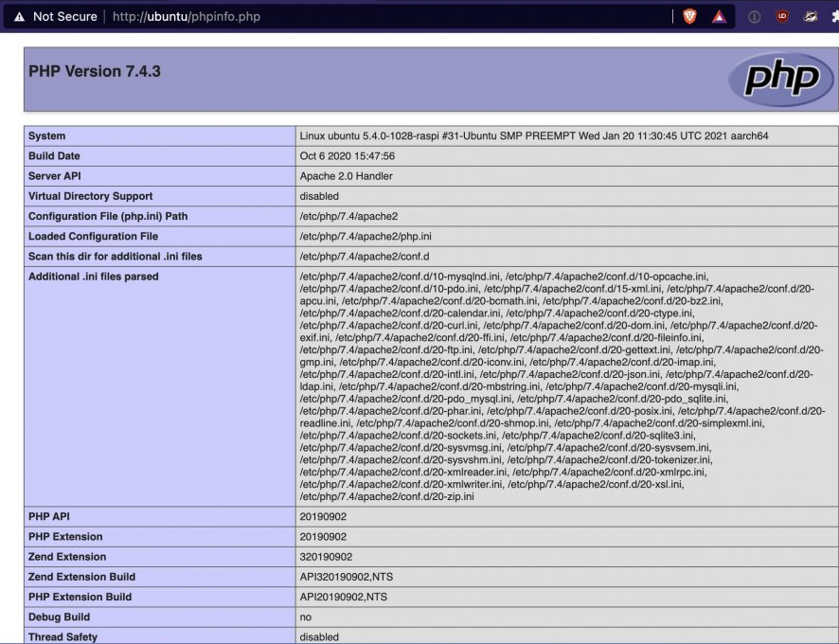Select the "PHP Version 7.4.3" heading
This screenshot has height=644, width=839.
[94, 71]
